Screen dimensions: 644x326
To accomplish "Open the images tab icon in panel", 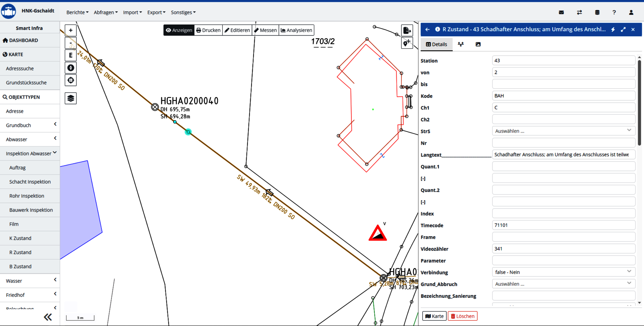I will pos(478,44).
